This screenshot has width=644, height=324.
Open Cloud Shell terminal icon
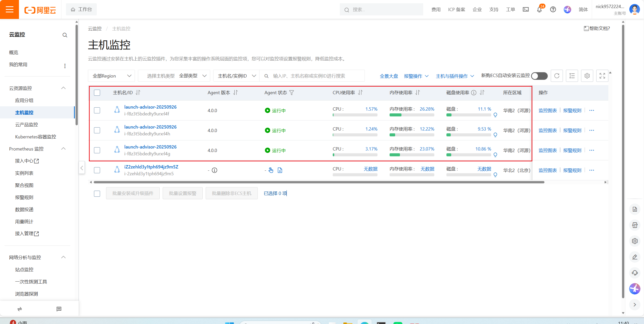pyautogui.click(x=526, y=10)
